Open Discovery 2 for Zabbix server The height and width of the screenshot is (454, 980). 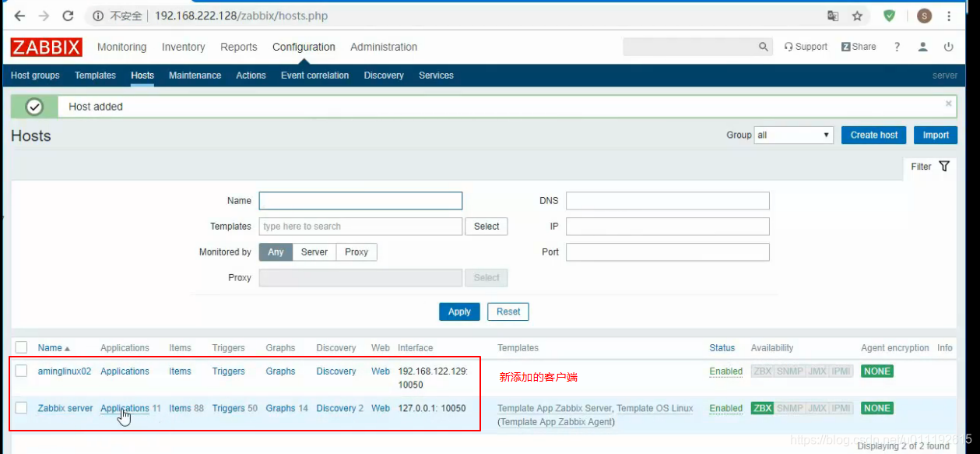tap(336, 408)
